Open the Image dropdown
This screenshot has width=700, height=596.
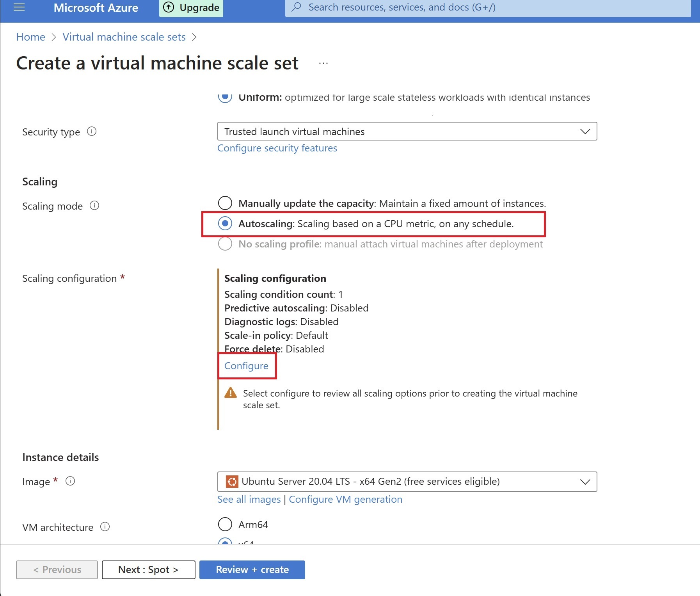(407, 482)
